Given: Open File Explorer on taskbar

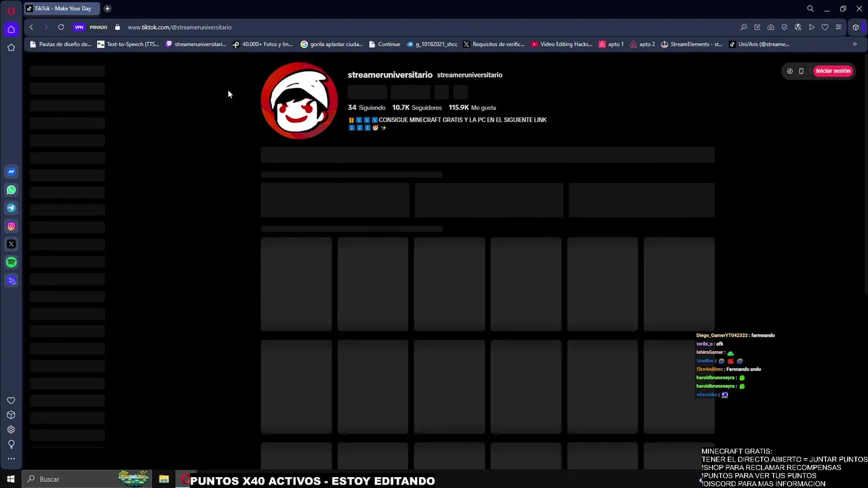Looking at the screenshot, I should point(164,479).
